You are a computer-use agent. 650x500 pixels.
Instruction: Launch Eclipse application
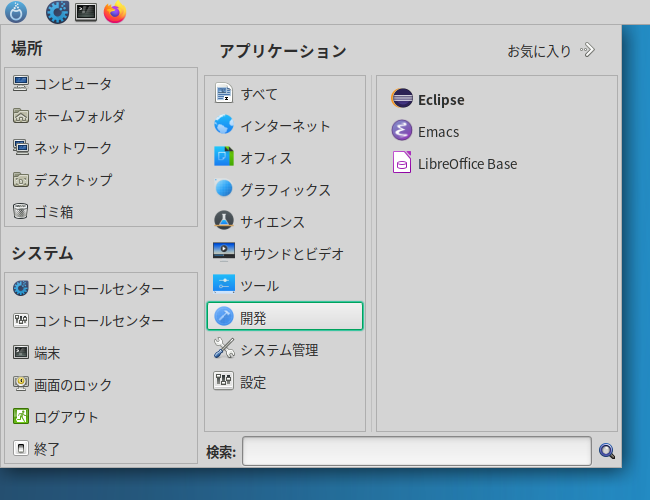tap(428, 100)
